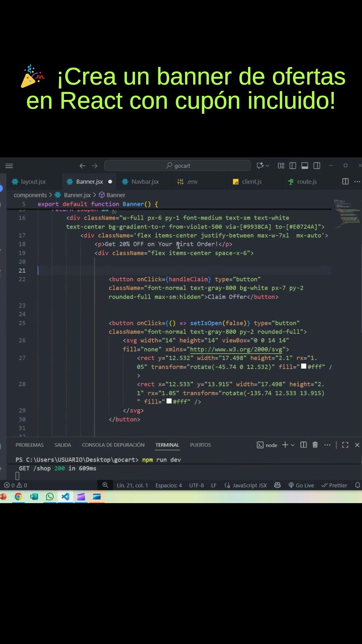362x644 pixels.
Task: Toggle the primary sidebar visibility
Action: pyautogui.click(x=293, y=165)
